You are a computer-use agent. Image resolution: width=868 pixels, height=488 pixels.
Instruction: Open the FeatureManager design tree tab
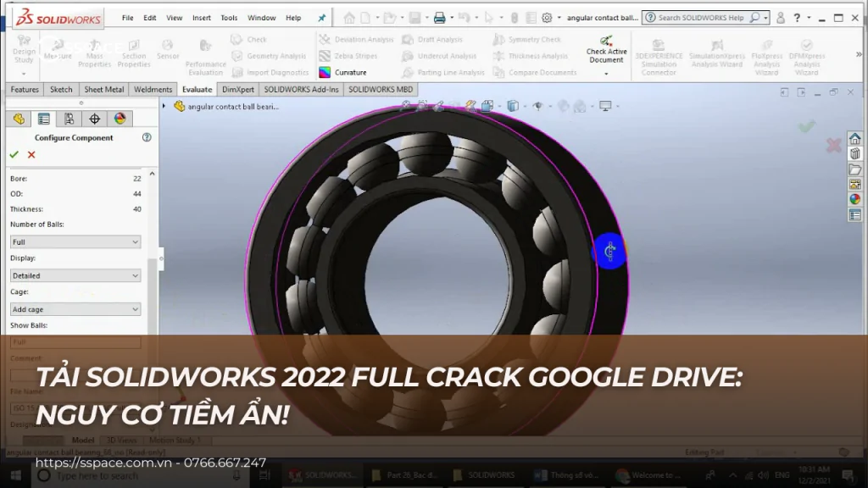coord(19,119)
